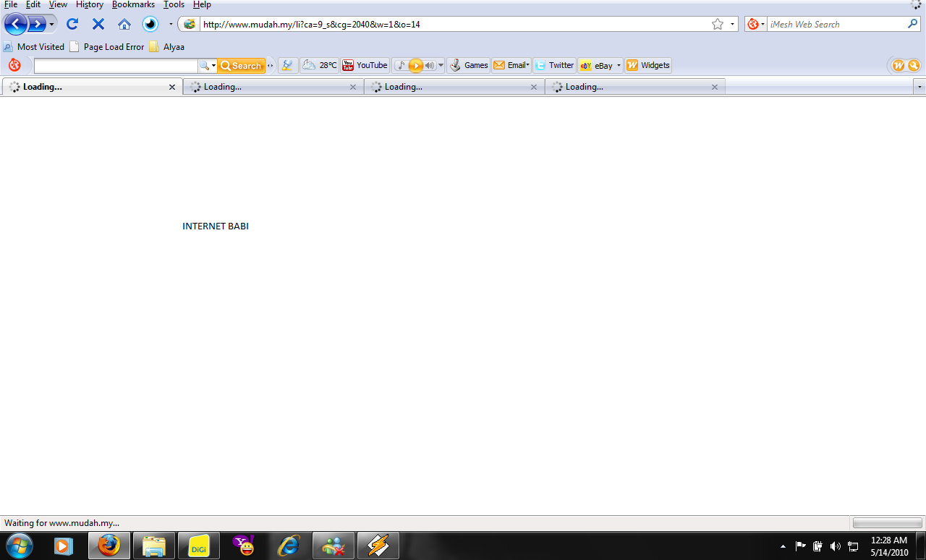Open the View menu
This screenshot has width=926, height=560.
pos(58,4)
